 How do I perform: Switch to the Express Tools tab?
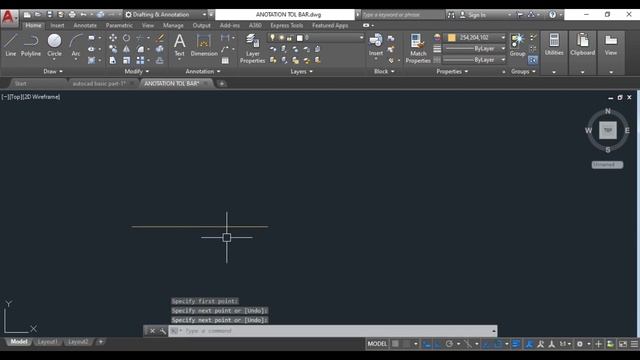[x=287, y=25]
